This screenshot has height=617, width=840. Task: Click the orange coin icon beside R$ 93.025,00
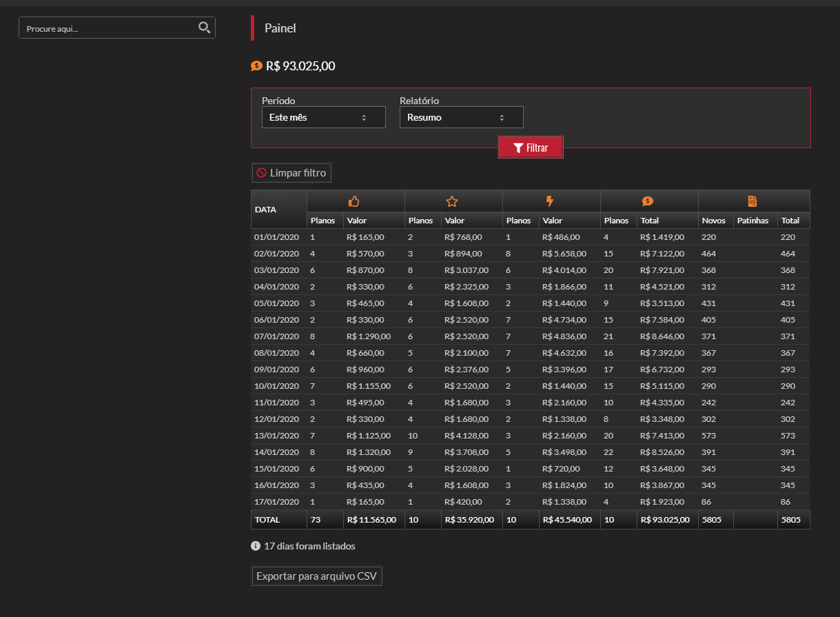pyautogui.click(x=256, y=66)
